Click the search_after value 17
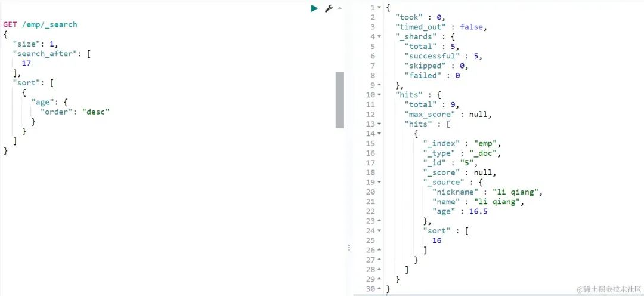 click(26, 64)
